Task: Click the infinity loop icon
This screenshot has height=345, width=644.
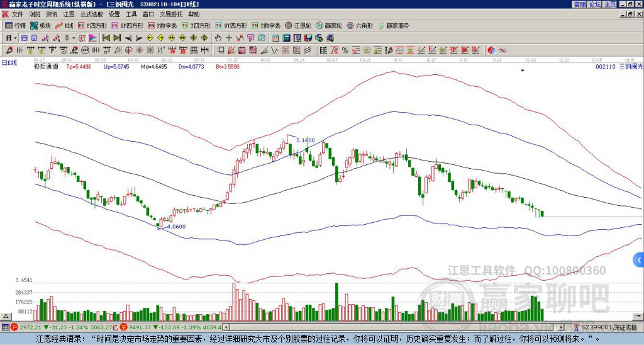Action: pos(502,50)
